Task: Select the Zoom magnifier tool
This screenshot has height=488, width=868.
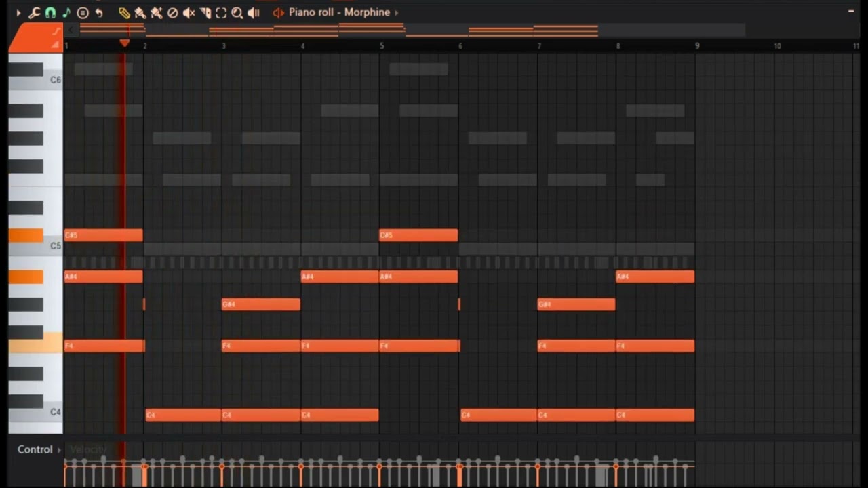Action: pyautogui.click(x=237, y=12)
